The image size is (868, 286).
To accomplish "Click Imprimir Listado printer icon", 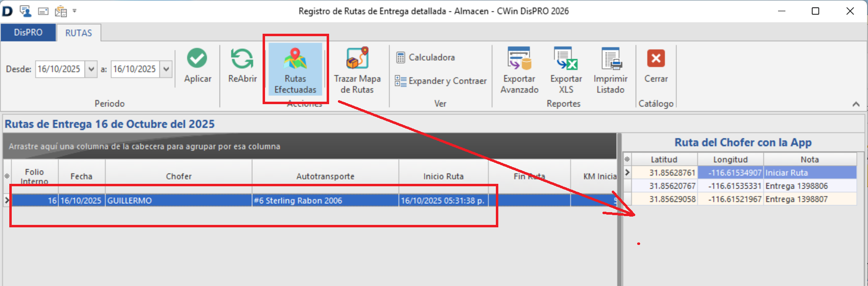I will tap(611, 58).
